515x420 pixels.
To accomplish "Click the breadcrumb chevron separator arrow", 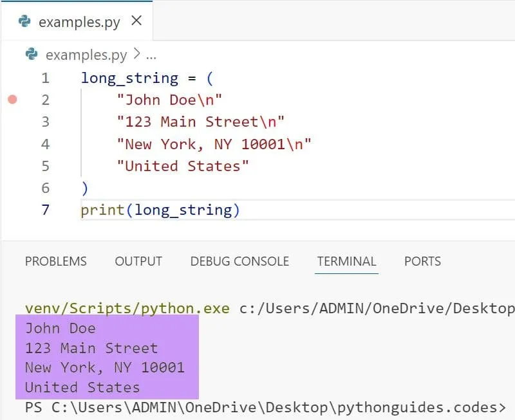I will pos(136,55).
